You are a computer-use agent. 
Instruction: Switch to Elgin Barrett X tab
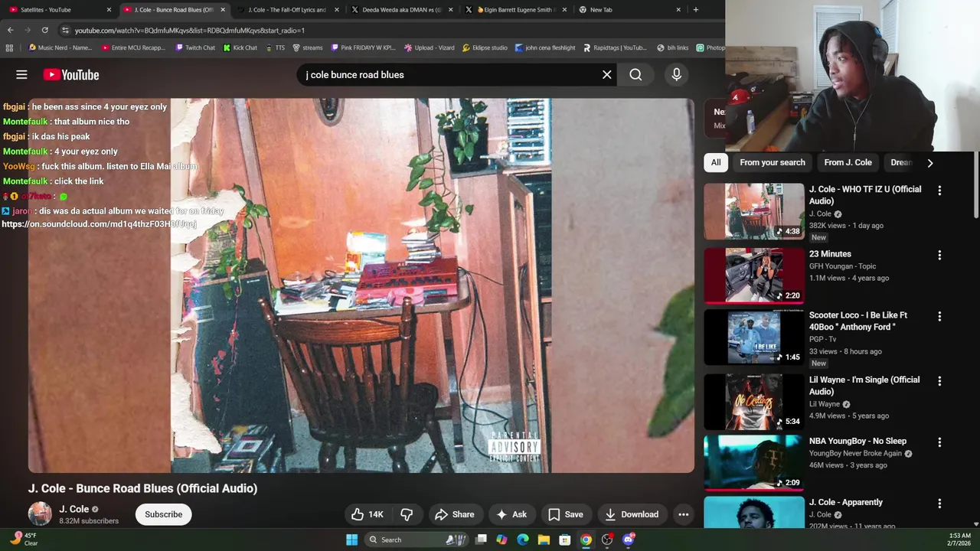click(515, 10)
